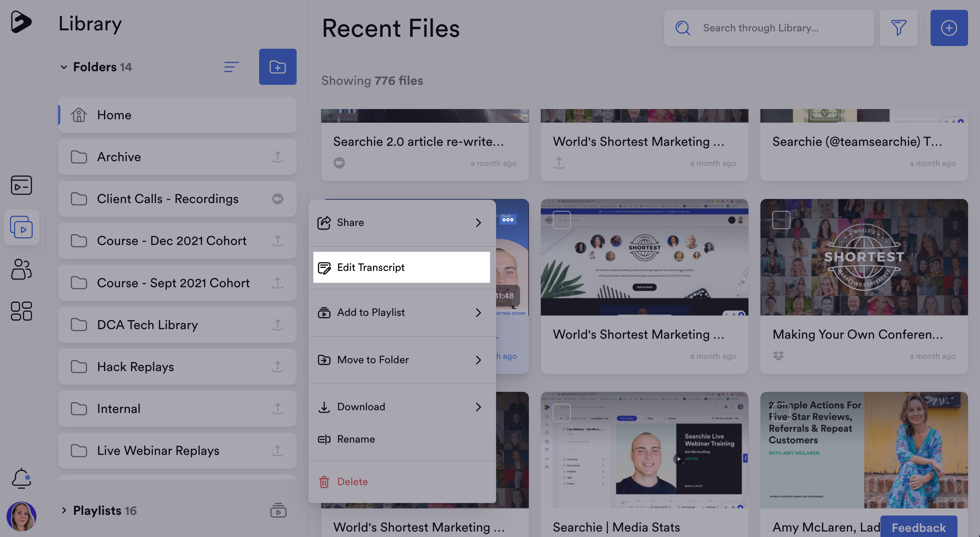The image size is (980, 537).
Task: Click the create playlist icon
Action: click(x=278, y=510)
